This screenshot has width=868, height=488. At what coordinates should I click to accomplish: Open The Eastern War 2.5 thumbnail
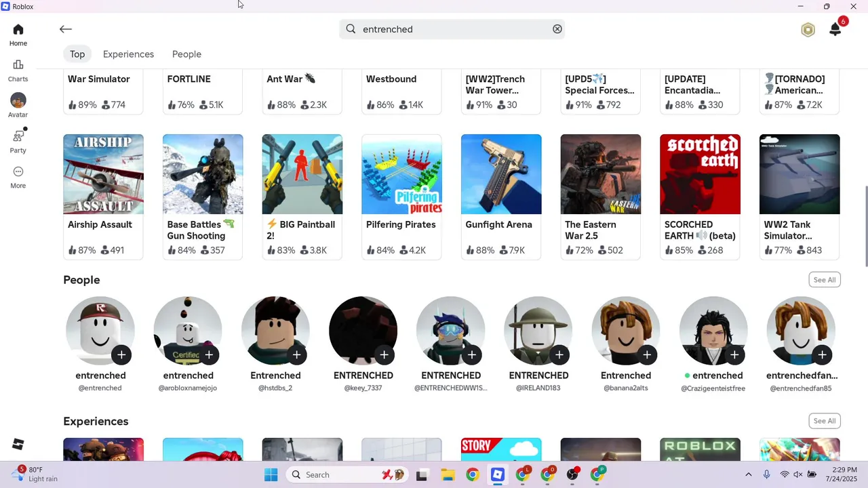click(601, 174)
